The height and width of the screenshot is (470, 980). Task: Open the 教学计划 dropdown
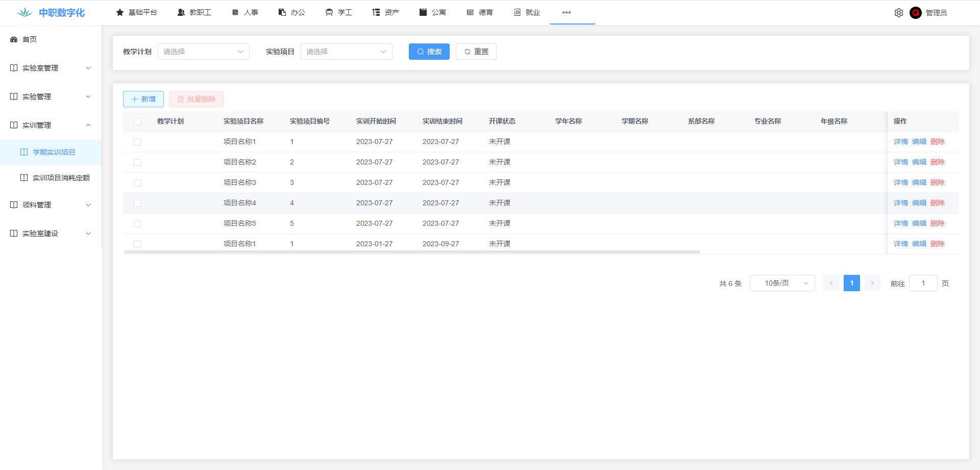click(203, 52)
